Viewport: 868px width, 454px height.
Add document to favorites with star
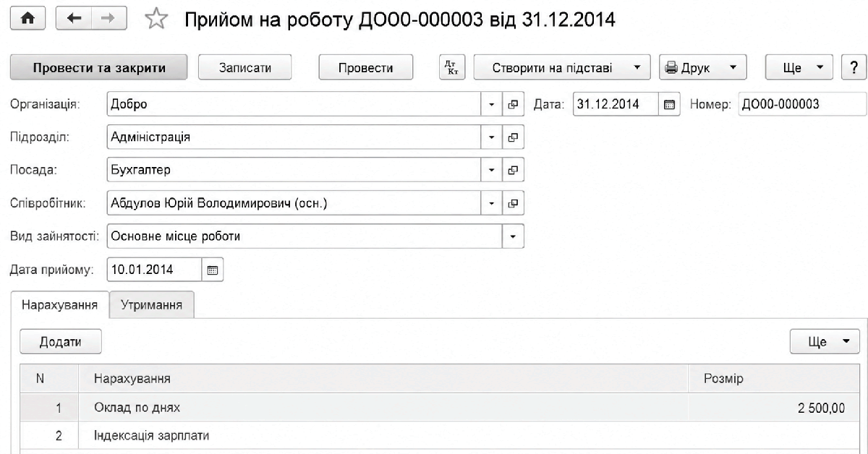(156, 20)
